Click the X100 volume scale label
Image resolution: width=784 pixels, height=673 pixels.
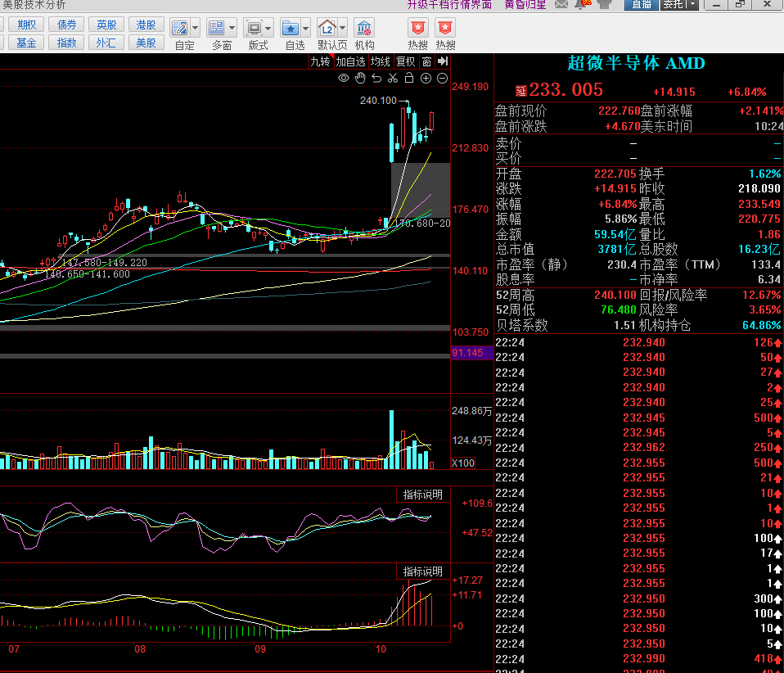click(x=463, y=463)
